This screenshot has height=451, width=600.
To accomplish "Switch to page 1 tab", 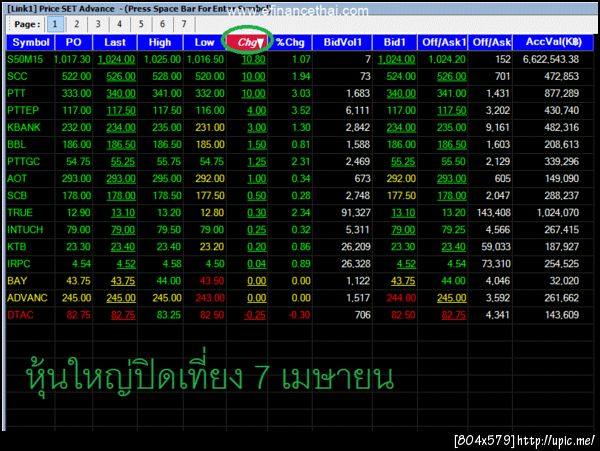I will point(55,24).
